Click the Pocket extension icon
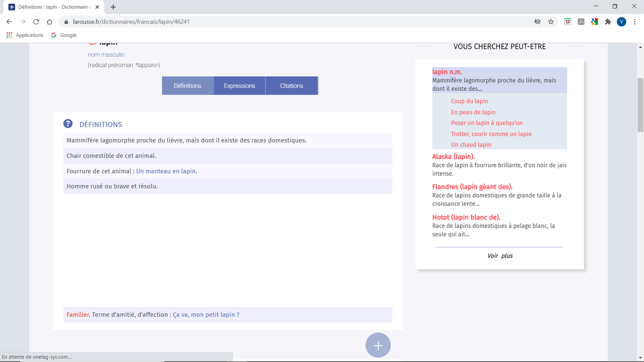644x362 pixels. point(568,22)
